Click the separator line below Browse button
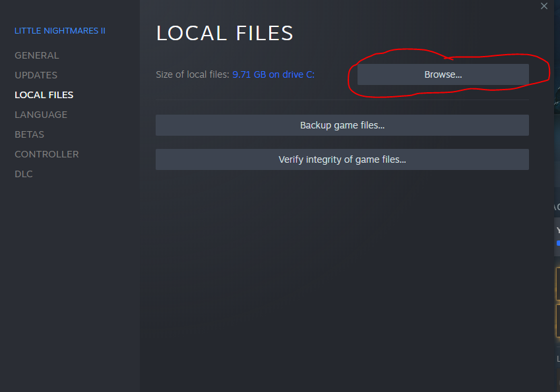The width and height of the screenshot is (560, 392). [x=342, y=100]
